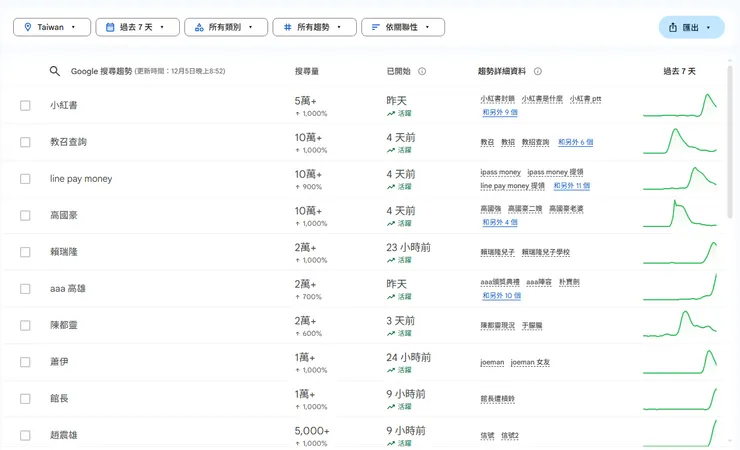740x450 pixels.
Task: Open the 賴瑞隆 trend row
Action: point(363,252)
